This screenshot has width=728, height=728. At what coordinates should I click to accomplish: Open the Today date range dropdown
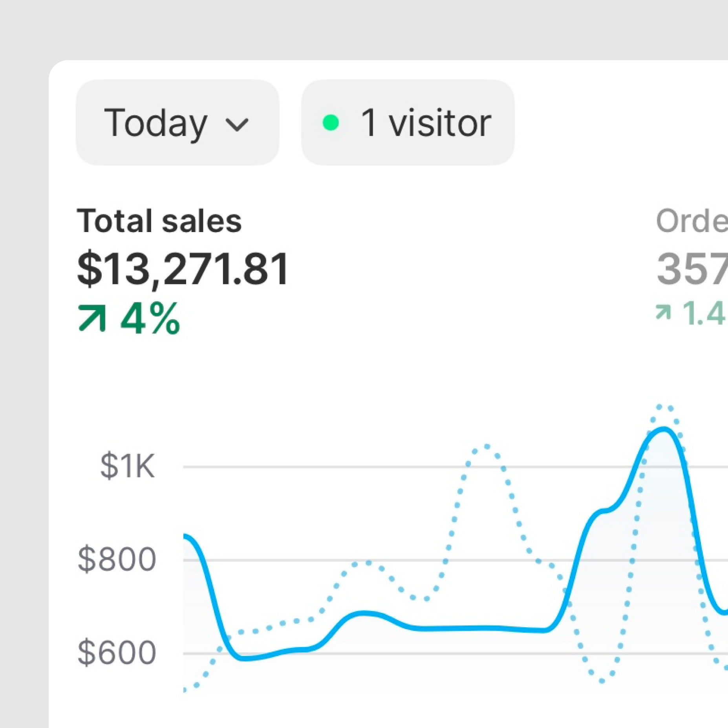coord(177,123)
